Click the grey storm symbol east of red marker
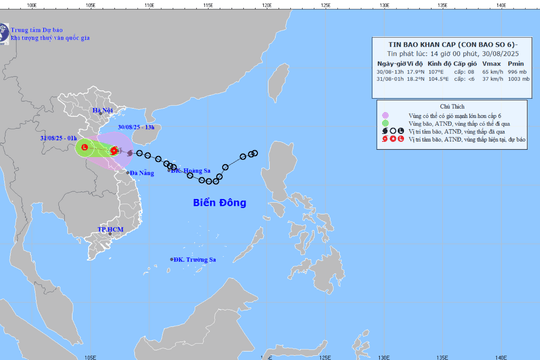 pos(129,153)
